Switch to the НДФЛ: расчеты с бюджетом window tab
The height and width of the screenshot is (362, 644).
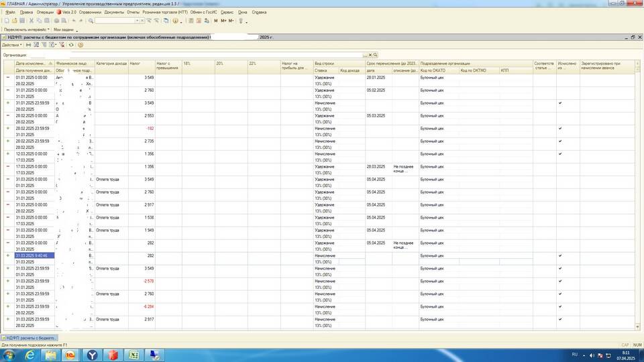(x=29, y=338)
